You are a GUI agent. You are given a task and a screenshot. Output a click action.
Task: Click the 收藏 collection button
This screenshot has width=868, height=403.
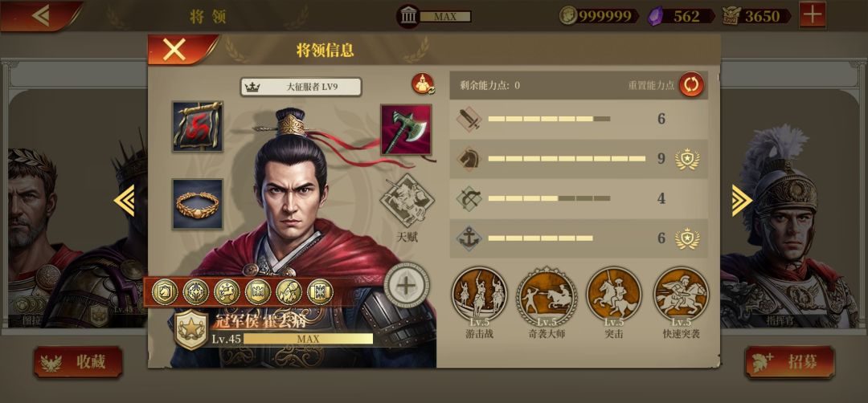pos(78,362)
